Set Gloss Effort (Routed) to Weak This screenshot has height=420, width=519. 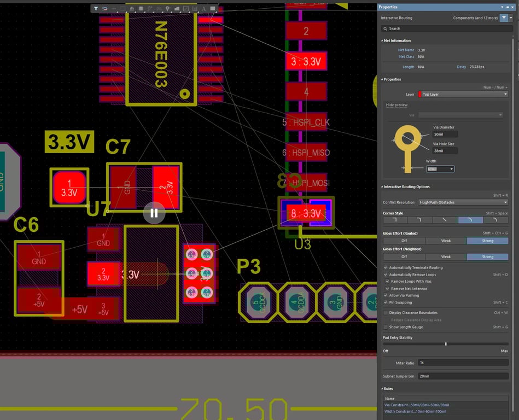446,241
